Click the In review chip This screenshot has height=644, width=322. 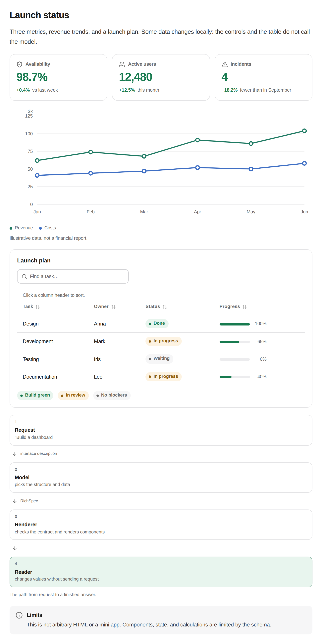[x=73, y=395]
